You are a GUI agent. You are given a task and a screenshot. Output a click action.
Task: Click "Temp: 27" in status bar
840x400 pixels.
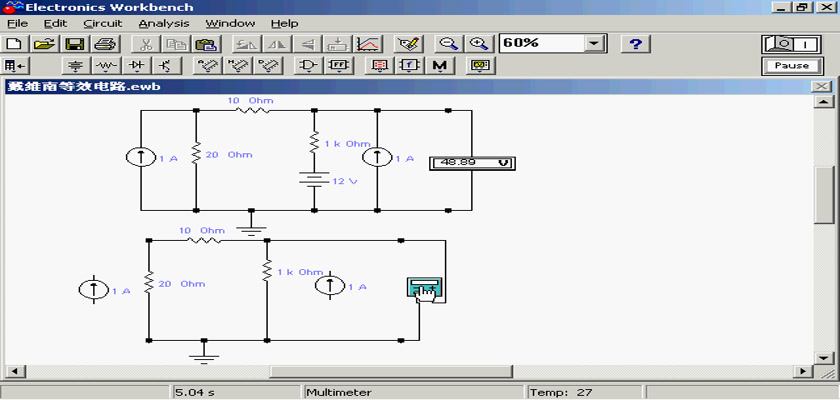tap(561, 393)
